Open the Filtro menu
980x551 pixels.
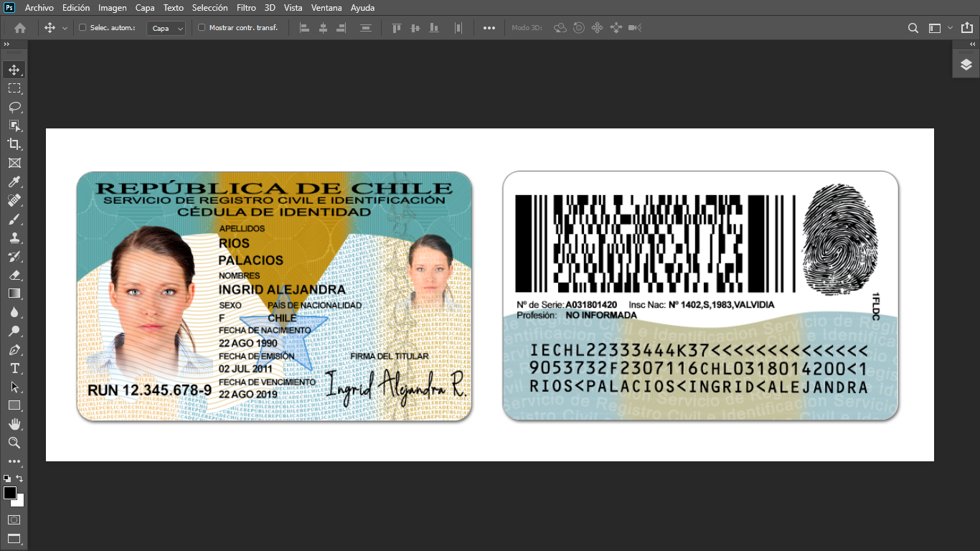[246, 8]
